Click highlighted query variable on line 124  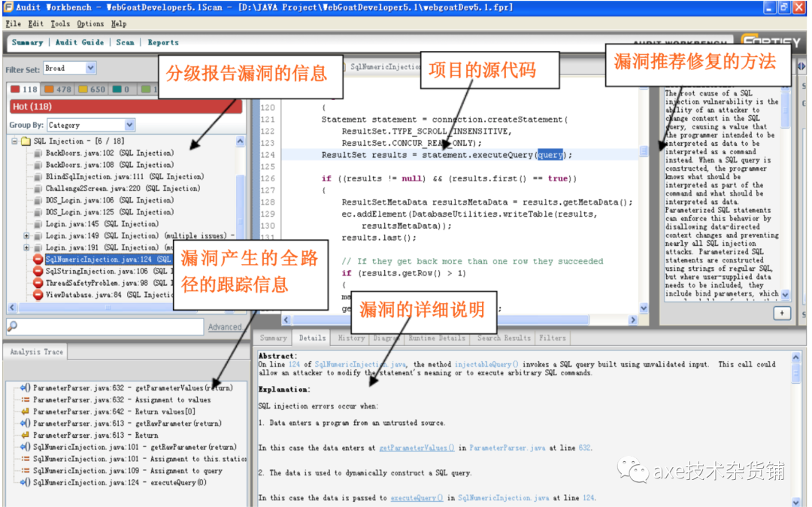pyautogui.click(x=550, y=155)
